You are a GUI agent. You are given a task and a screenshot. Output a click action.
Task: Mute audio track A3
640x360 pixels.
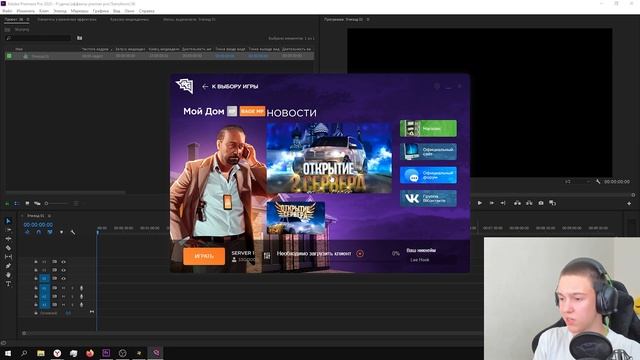click(64, 304)
